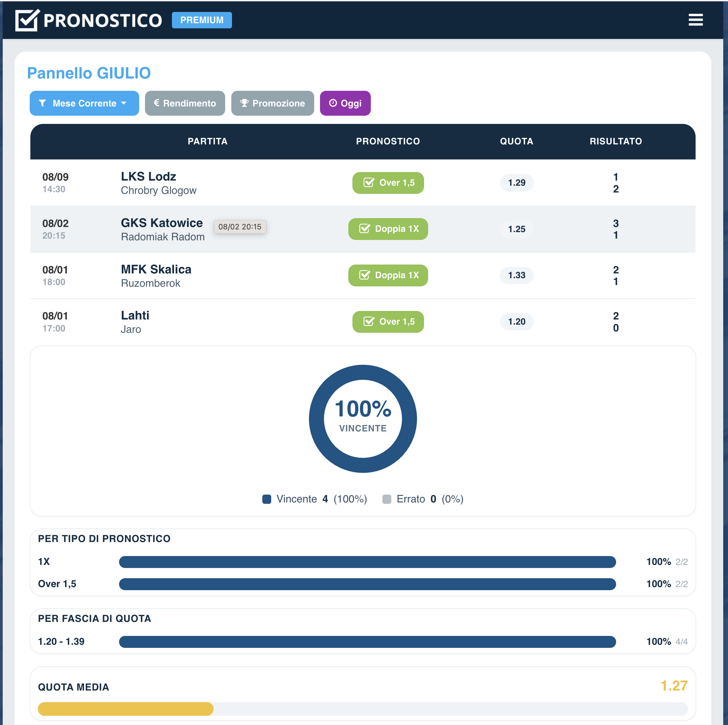Switch to the Promozione tab
Viewport: 728px width, 725px height.
273,103
